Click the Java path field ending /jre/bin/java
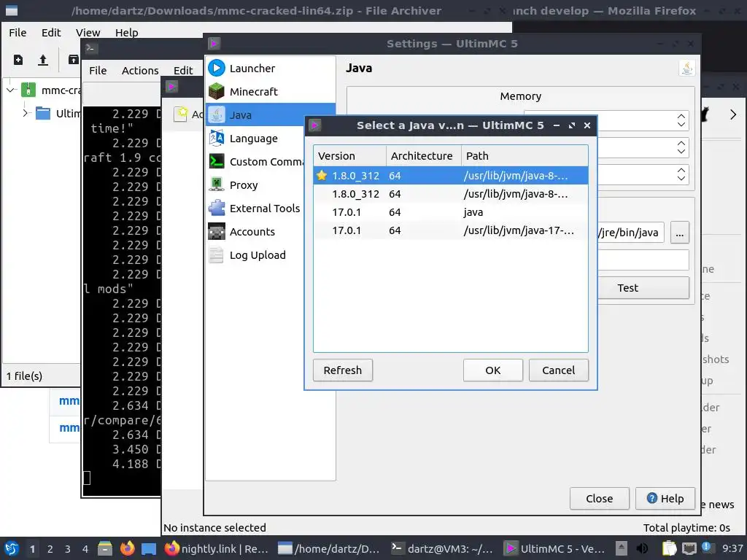The image size is (747, 560). (x=631, y=233)
